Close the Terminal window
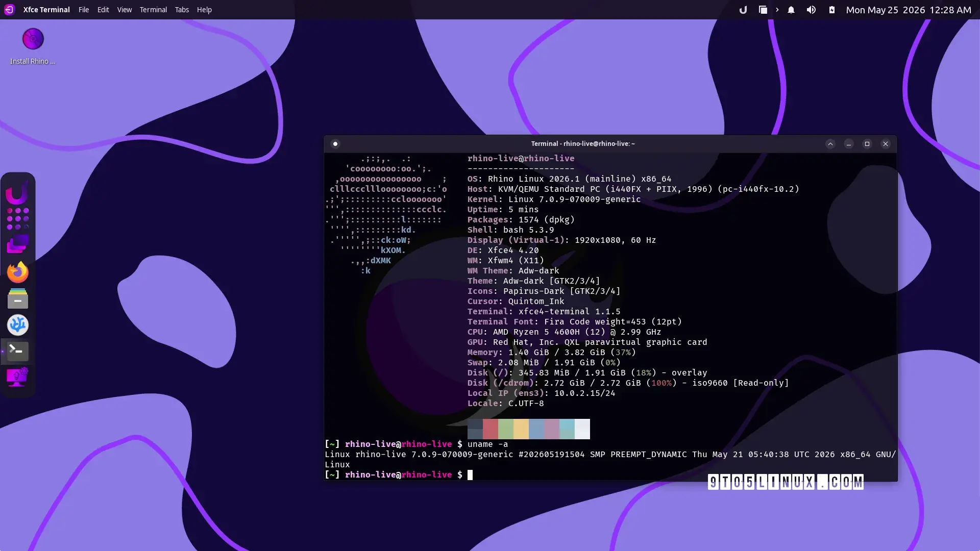 pyautogui.click(x=886, y=144)
